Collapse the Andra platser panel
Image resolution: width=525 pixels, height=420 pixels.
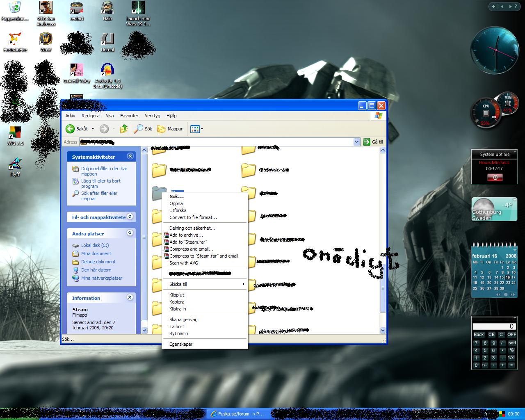pyautogui.click(x=130, y=233)
